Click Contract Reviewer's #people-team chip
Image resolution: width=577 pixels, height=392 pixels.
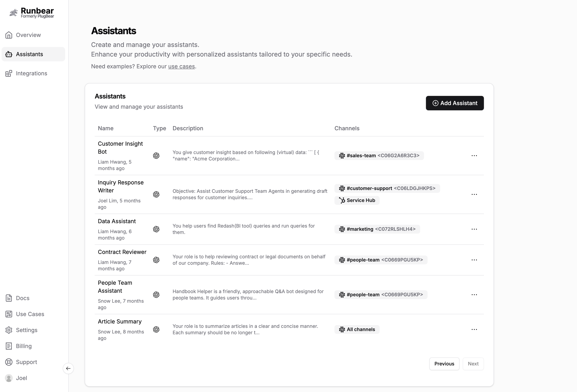(381, 260)
